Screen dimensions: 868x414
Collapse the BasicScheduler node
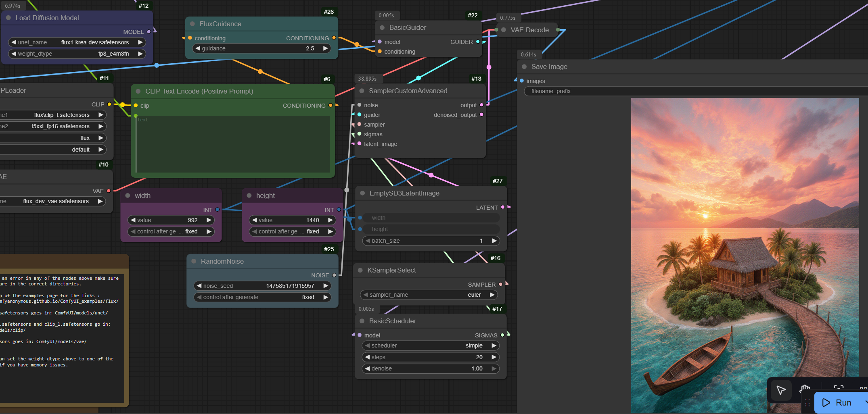click(x=362, y=321)
